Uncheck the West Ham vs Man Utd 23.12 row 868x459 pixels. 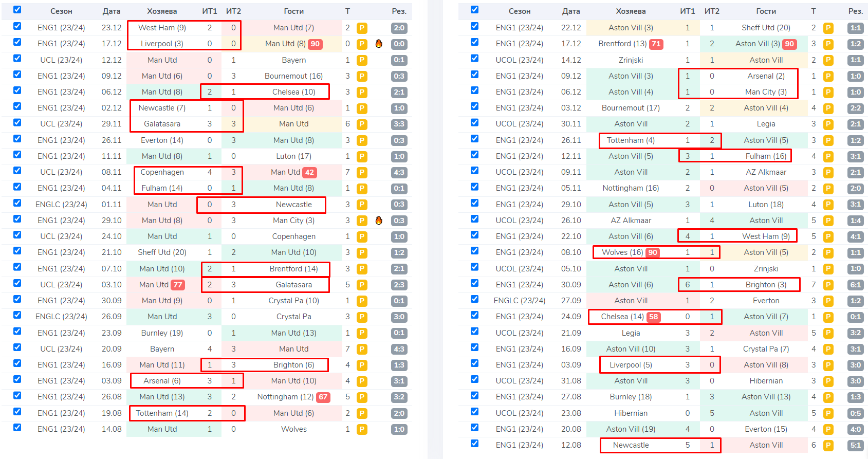(x=17, y=26)
